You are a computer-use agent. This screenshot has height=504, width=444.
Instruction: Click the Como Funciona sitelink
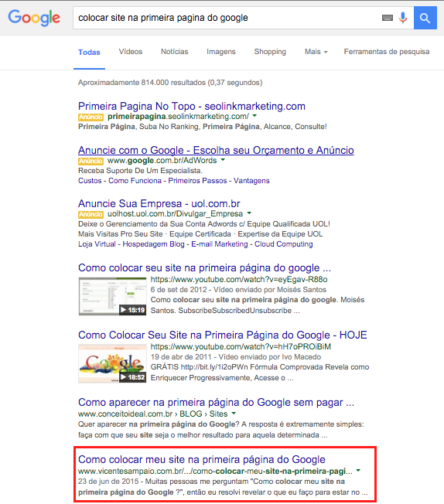(x=135, y=181)
